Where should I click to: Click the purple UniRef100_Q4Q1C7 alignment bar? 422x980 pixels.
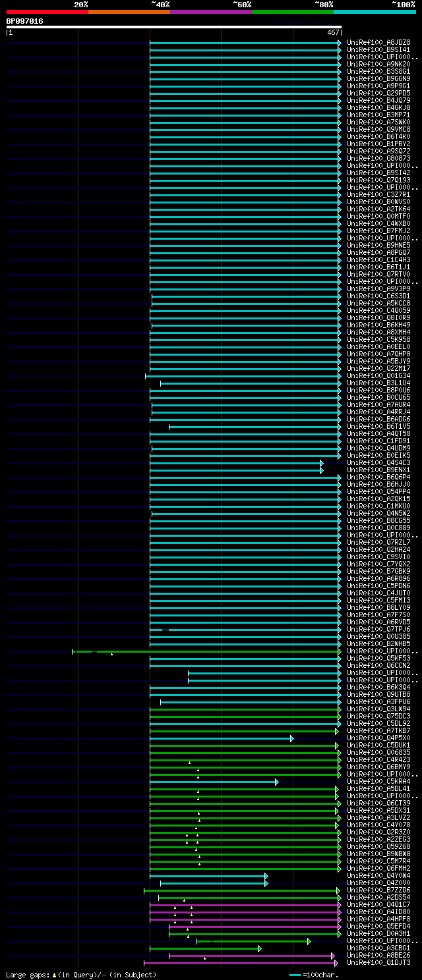click(x=245, y=905)
